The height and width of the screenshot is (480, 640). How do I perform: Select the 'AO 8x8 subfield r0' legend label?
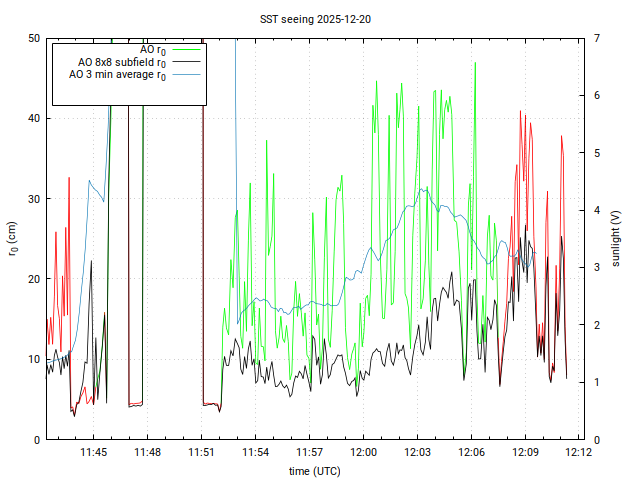(x=122, y=62)
